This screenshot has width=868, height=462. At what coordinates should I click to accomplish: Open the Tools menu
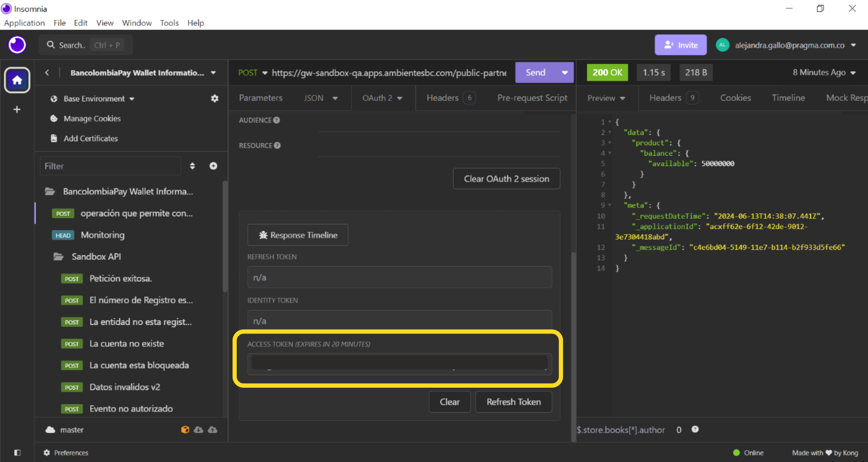tap(169, 23)
